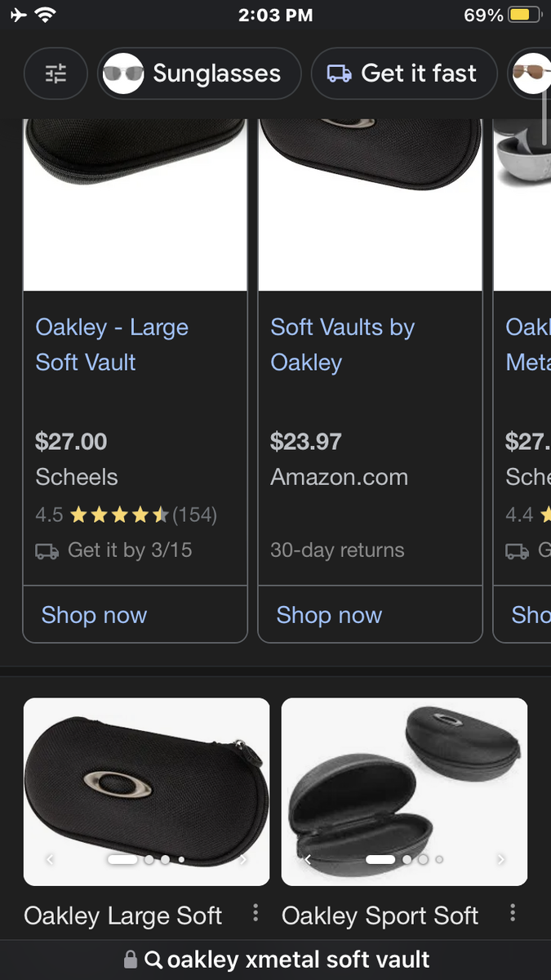Tap the oakley xmetal soft vault address bar
Viewport: 551px width, 980px height.
point(298,960)
